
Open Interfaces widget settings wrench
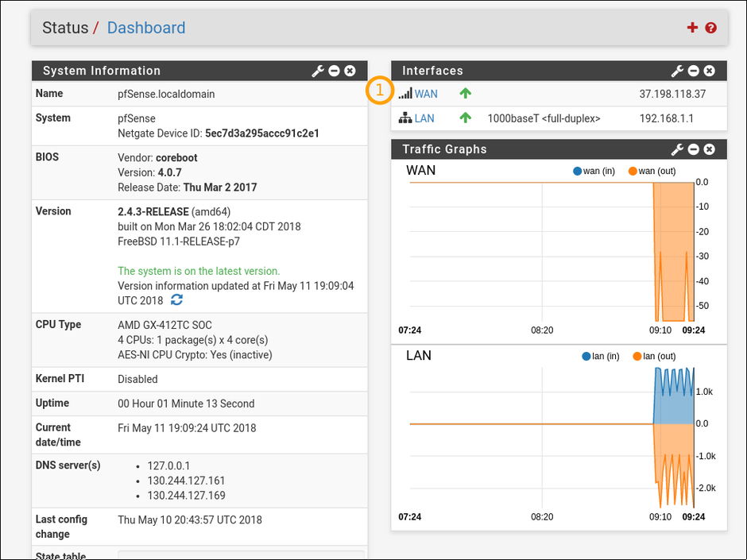click(x=677, y=71)
